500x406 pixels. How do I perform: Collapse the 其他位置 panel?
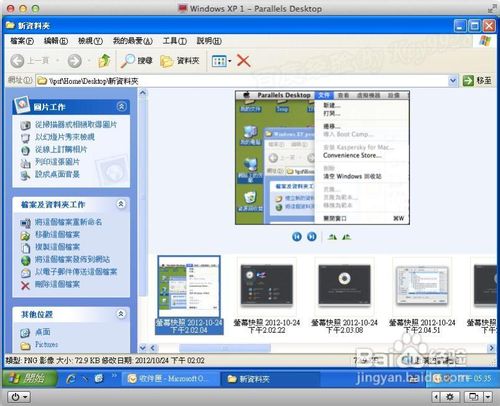tap(121, 314)
